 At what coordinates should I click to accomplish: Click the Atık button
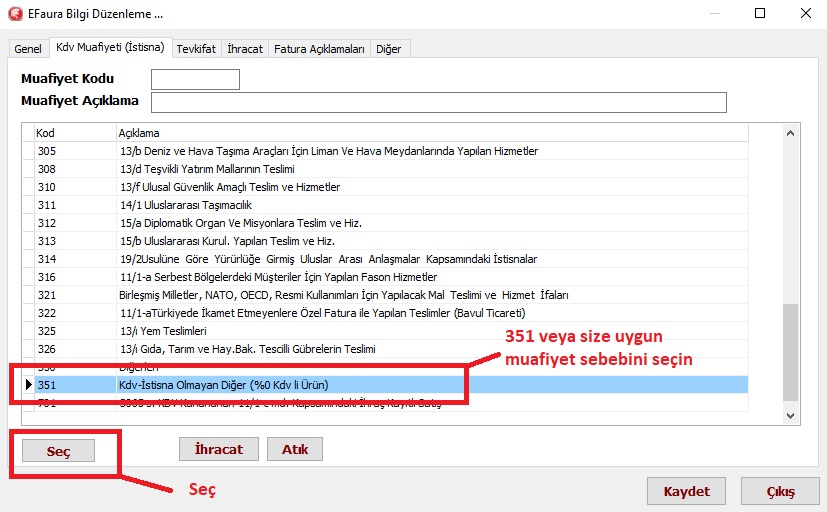(x=295, y=449)
